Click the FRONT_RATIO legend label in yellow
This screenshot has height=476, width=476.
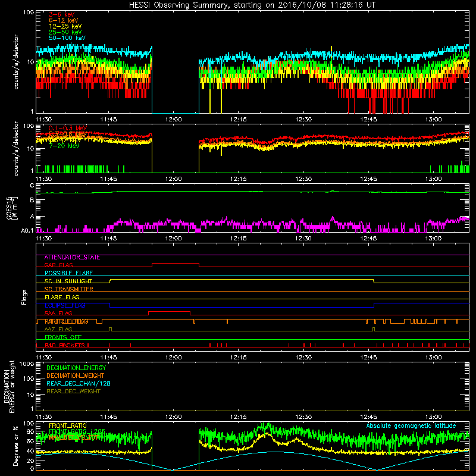tap(68, 425)
